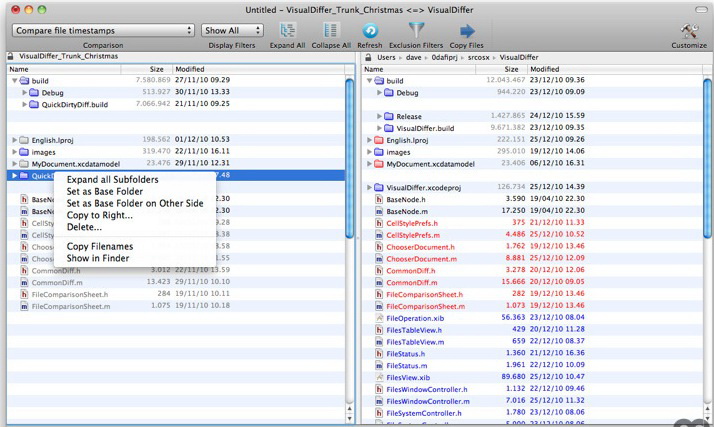
Task: Open the Show All display filter dropdown
Action: tap(231, 31)
